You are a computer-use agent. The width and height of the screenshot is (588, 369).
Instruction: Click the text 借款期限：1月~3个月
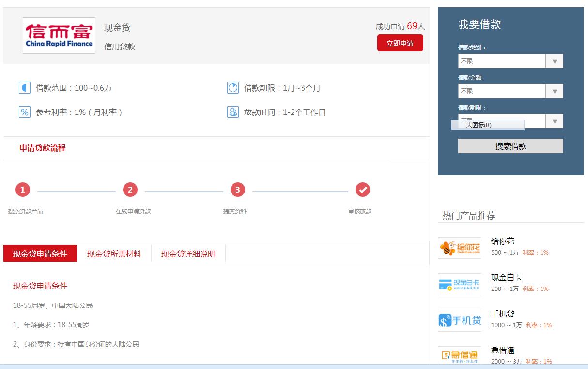[x=282, y=88]
